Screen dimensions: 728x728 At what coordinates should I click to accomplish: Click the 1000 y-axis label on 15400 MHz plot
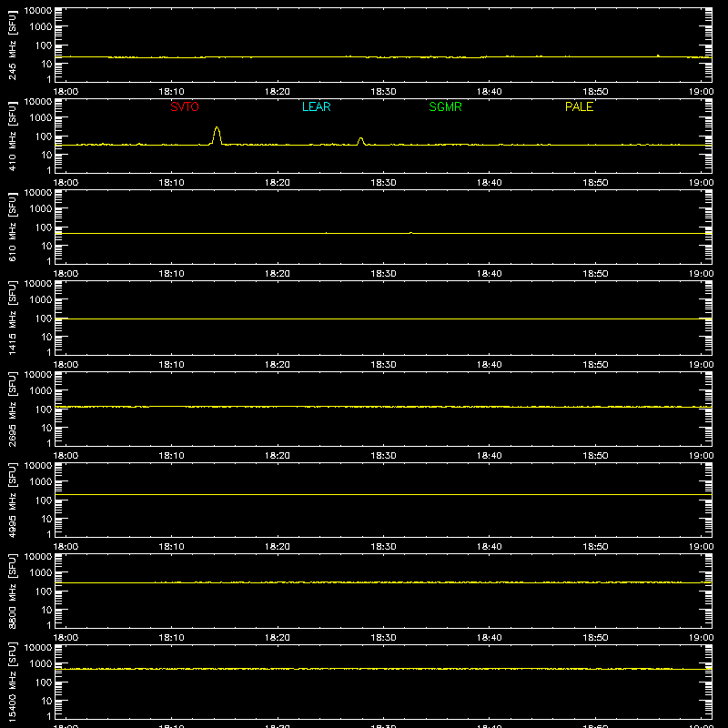tap(41, 663)
